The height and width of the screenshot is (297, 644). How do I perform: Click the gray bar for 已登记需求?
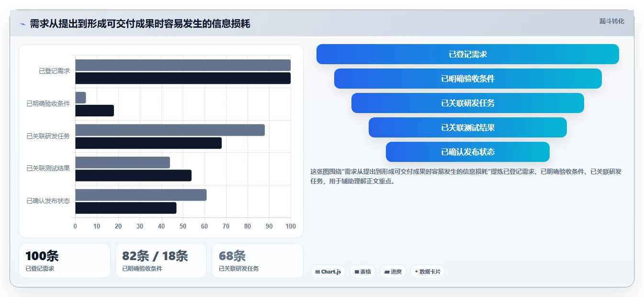(x=183, y=65)
